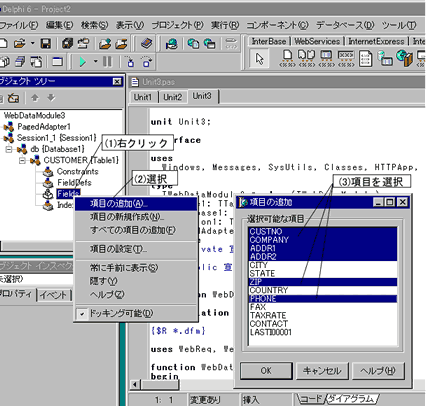
Task: Select CONTACT in the available fields list
Action: 323,324
